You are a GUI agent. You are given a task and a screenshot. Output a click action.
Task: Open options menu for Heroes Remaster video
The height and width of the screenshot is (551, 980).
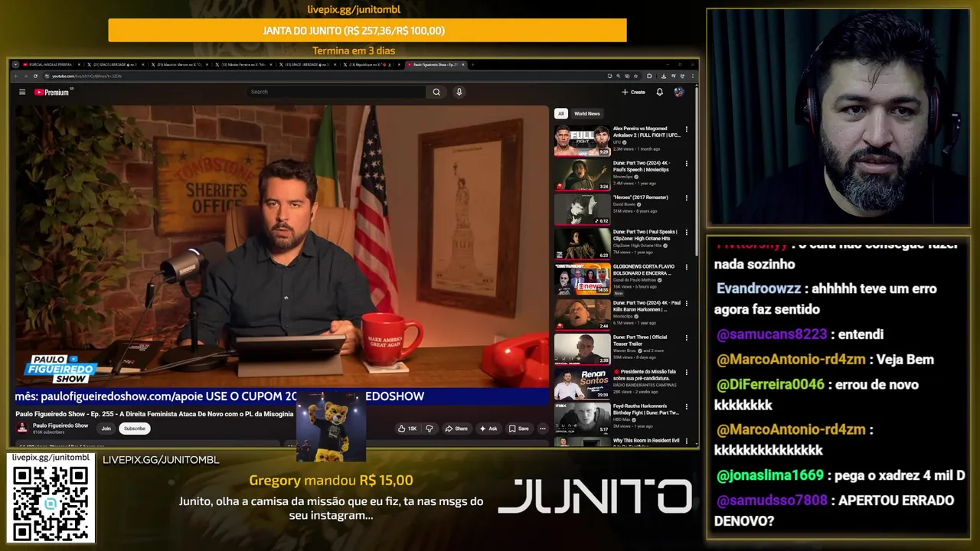click(686, 198)
